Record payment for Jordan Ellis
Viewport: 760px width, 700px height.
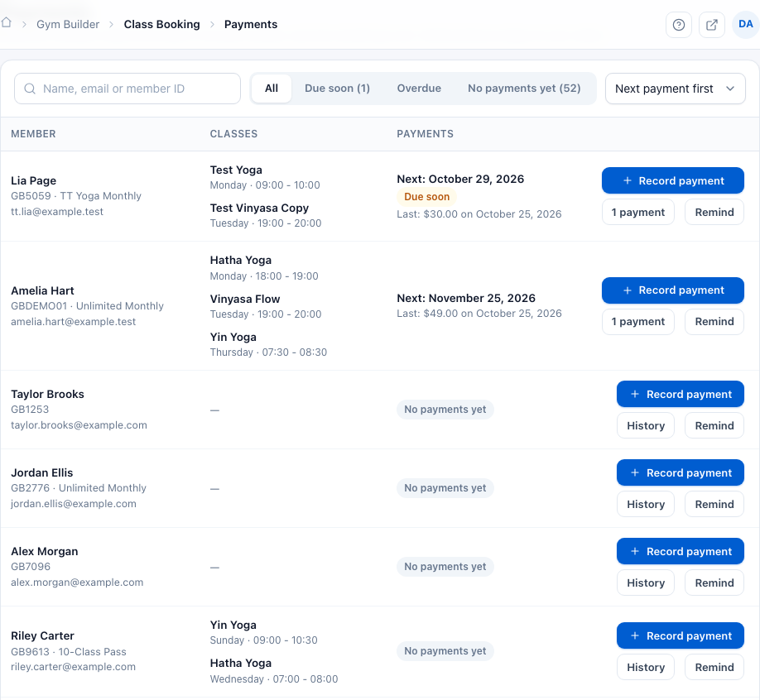pos(680,472)
